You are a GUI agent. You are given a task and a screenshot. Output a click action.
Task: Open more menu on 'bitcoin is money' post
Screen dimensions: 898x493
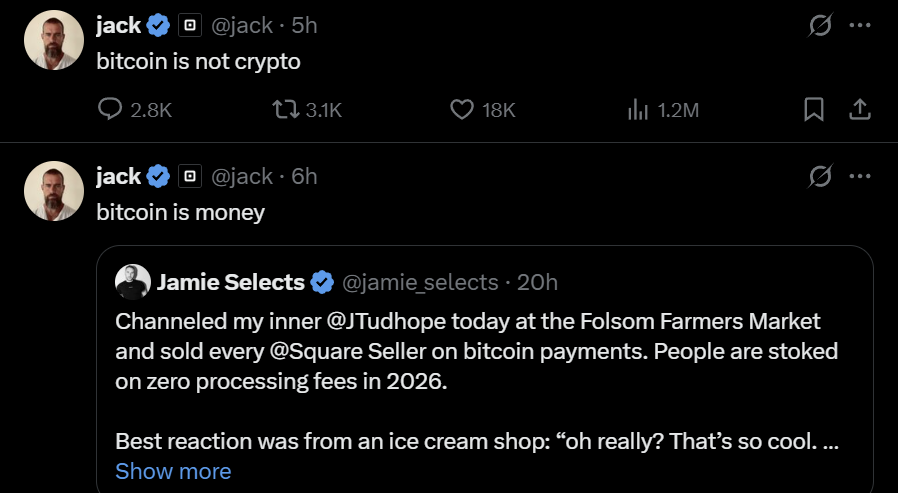click(859, 177)
